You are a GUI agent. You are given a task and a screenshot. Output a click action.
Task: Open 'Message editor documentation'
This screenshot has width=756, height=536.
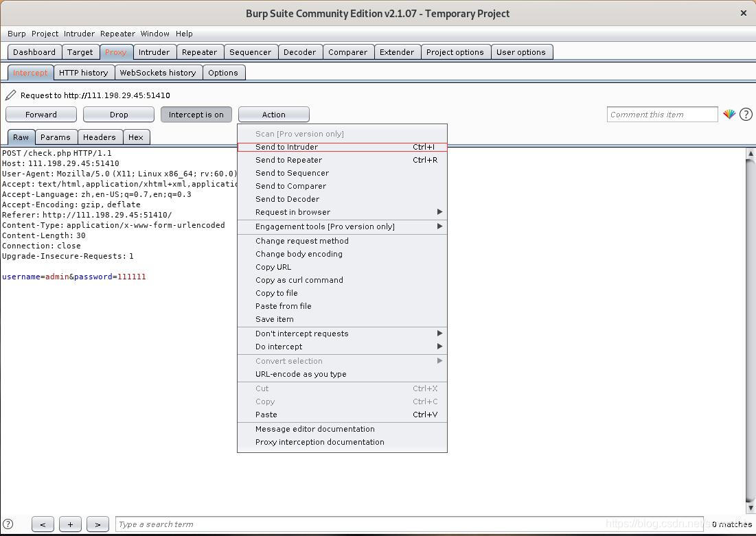(x=343, y=429)
